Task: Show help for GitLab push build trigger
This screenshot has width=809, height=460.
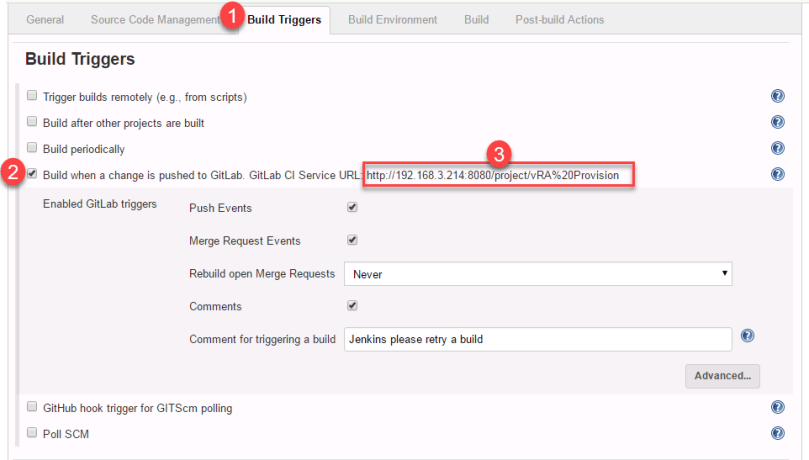Action: click(x=777, y=175)
